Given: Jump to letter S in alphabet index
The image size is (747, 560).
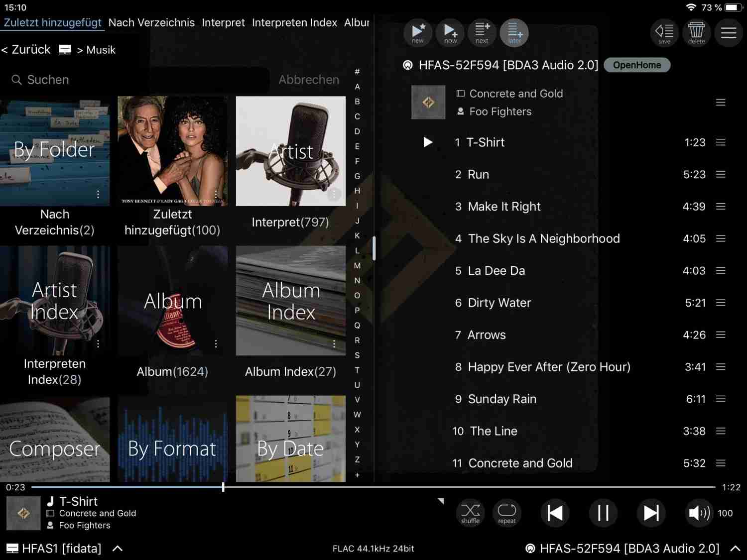Looking at the screenshot, I should coord(357,355).
